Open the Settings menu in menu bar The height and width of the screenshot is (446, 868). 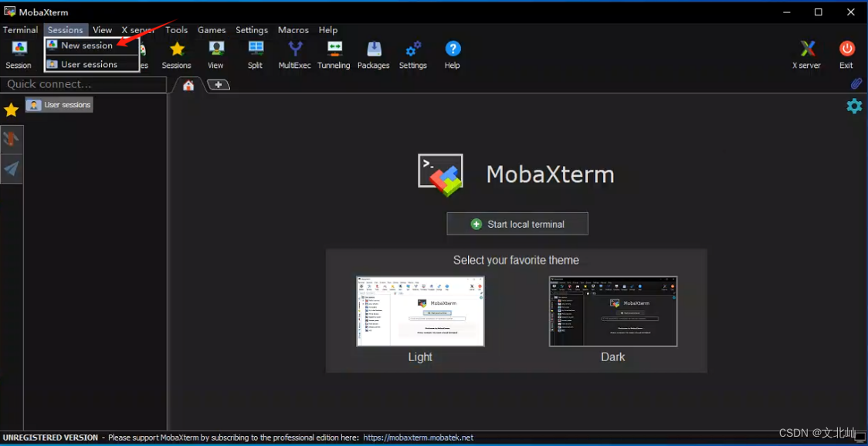point(252,30)
